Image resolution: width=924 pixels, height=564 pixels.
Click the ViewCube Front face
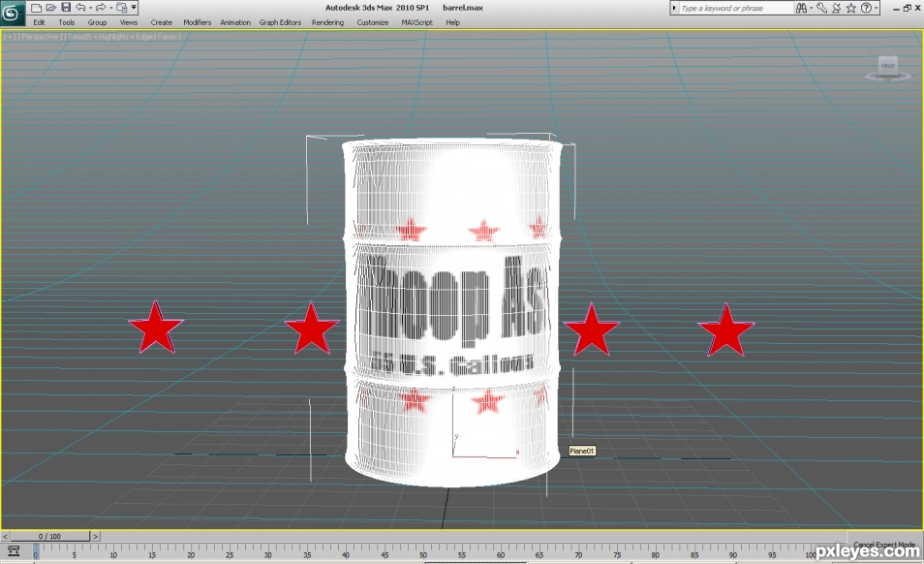click(887, 66)
